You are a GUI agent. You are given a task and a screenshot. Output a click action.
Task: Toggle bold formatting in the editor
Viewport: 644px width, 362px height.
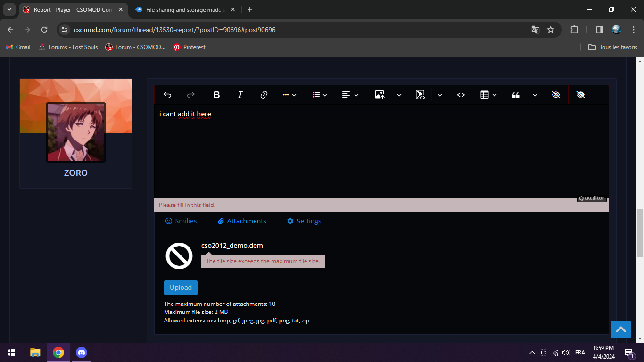click(x=217, y=95)
